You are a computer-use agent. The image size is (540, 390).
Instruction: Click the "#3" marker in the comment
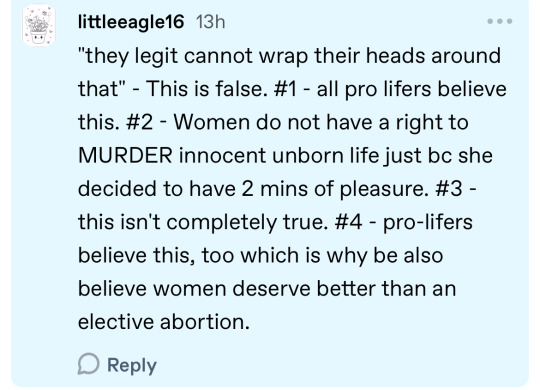click(x=448, y=189)
